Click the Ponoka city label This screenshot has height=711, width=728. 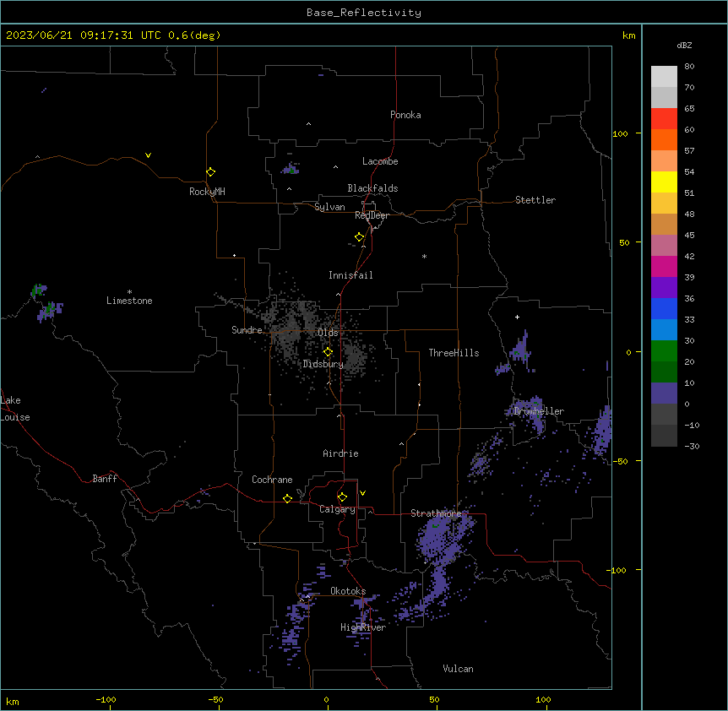[405, 115]
